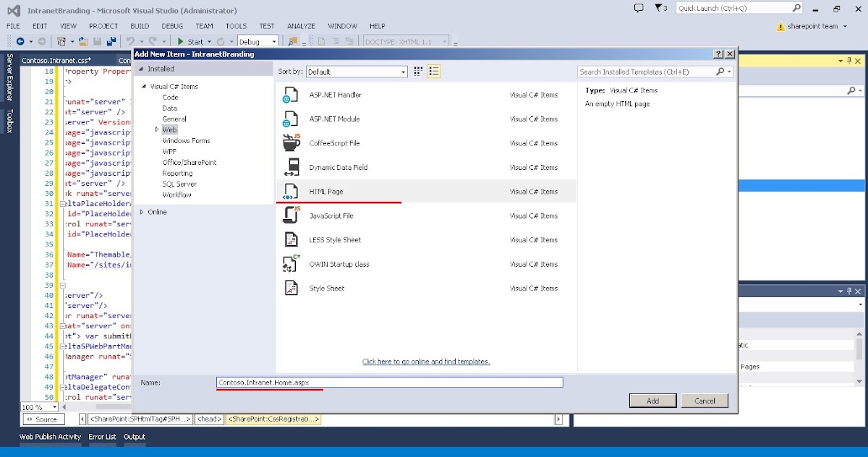Click the Navigate Backward toolbar icon
868x457 pixels.
click(x=20, y=42)
